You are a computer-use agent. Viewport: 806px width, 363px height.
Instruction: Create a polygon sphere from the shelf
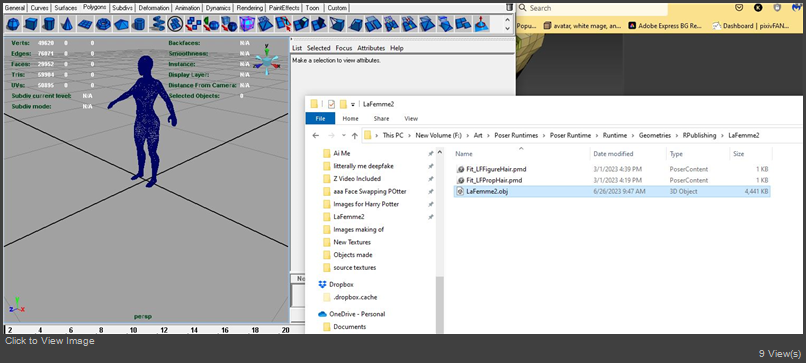click(x=13, y=24)
